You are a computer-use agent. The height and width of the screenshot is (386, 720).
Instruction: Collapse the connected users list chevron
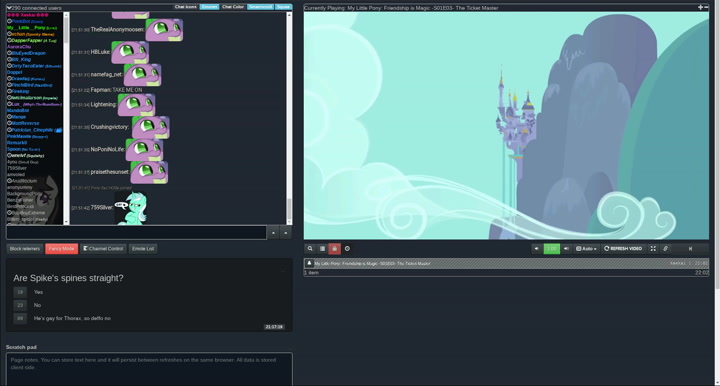coord(9,8)
